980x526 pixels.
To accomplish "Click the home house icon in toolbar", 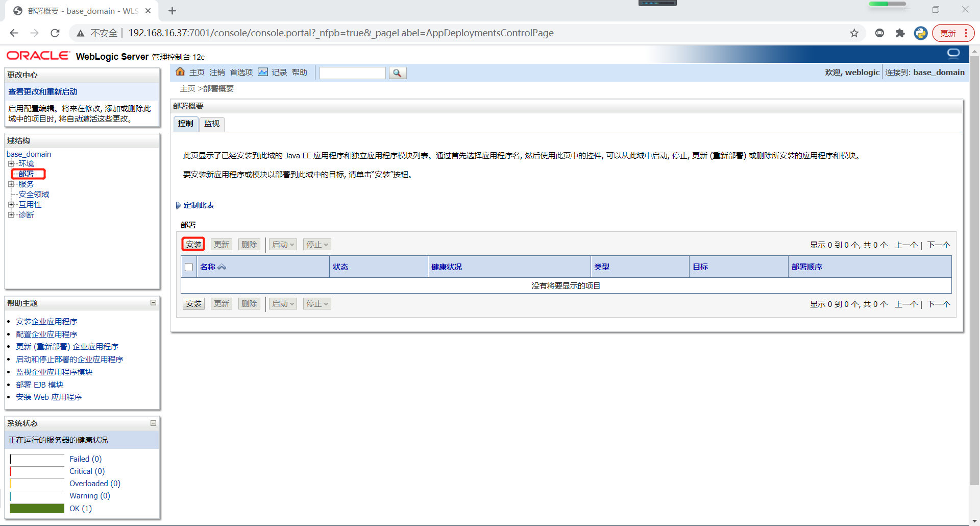I will [x=180, y=71].
